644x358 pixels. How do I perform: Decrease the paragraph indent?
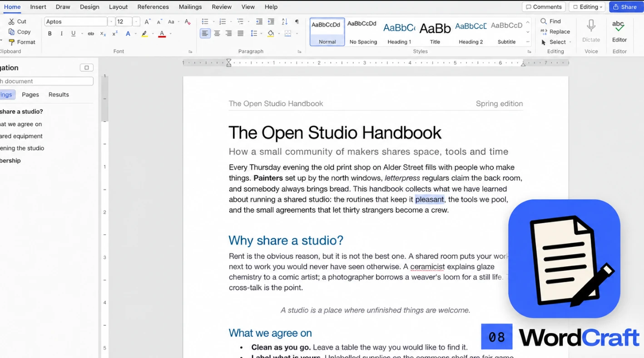point(259,22)
